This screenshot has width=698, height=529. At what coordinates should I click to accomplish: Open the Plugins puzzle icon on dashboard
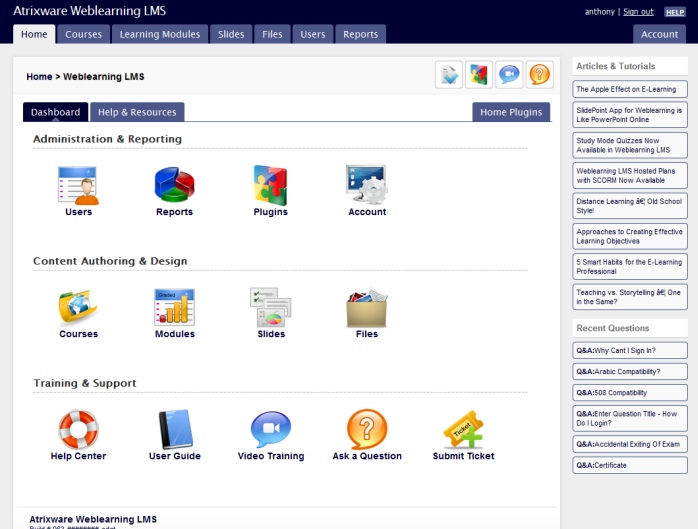point(271,185)
